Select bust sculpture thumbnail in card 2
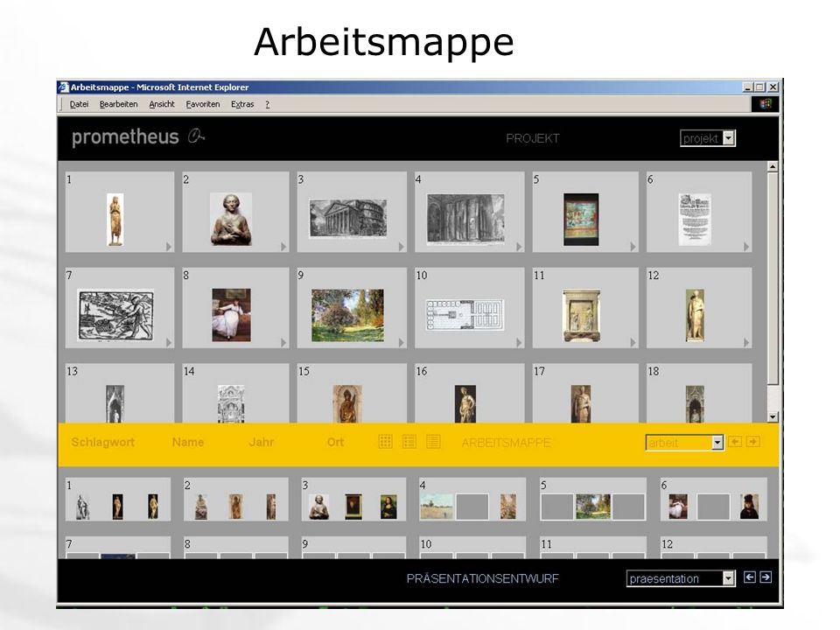 (x=231, y=219)
